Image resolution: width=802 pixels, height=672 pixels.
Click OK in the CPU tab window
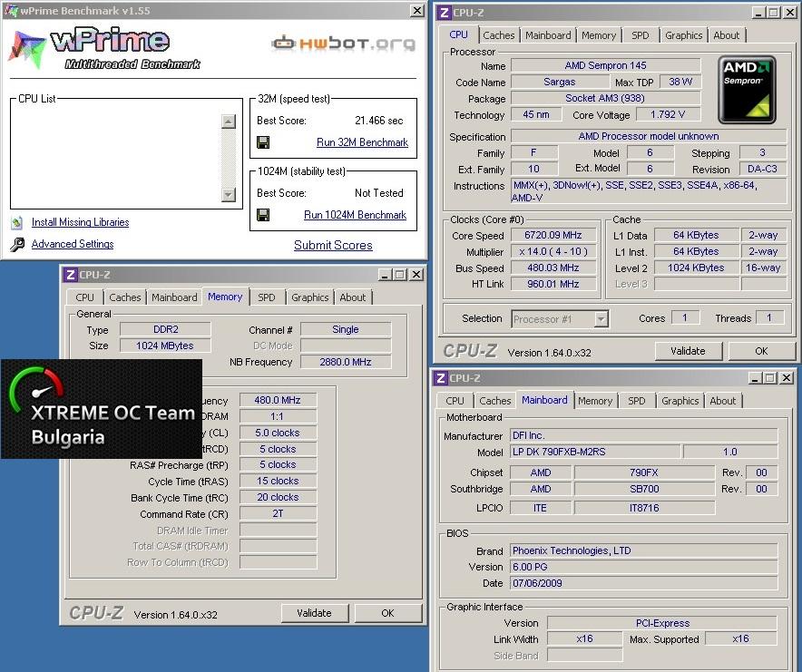pyautogui.click(x=761, y=351)
